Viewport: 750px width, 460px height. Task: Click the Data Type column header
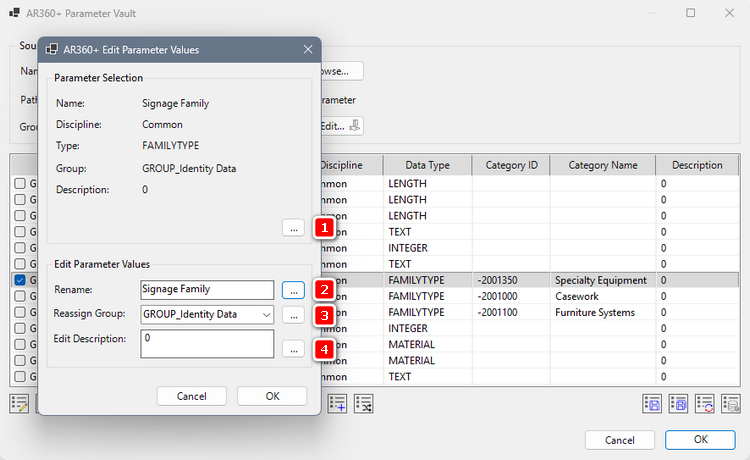pyautogui.click(x=427, y=165)
